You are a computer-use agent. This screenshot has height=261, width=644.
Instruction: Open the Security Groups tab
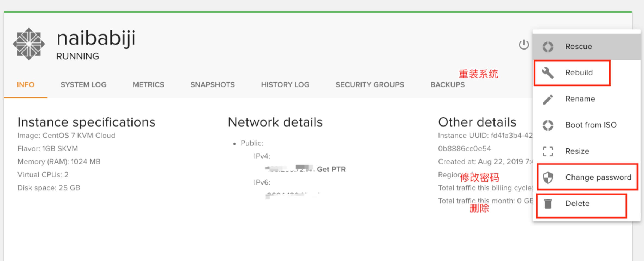[x=370, y=85]
